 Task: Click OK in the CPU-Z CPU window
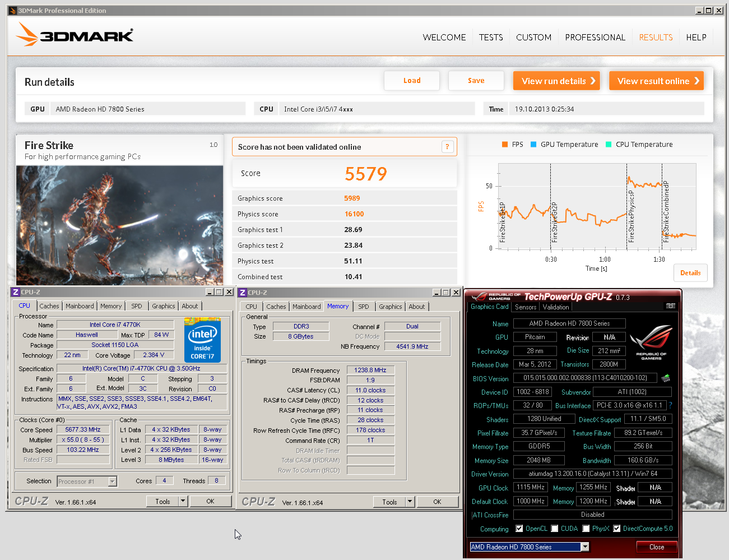(x=210, y=501)
